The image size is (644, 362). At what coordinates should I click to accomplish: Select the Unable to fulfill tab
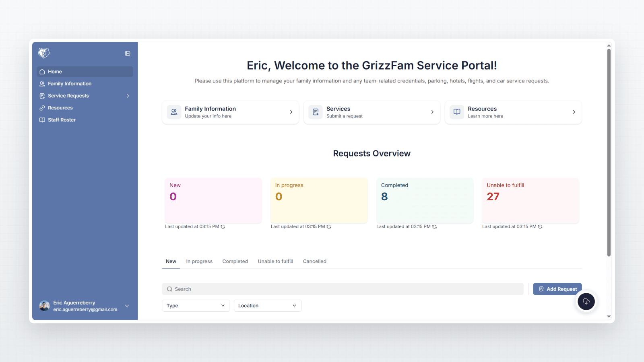275,261
